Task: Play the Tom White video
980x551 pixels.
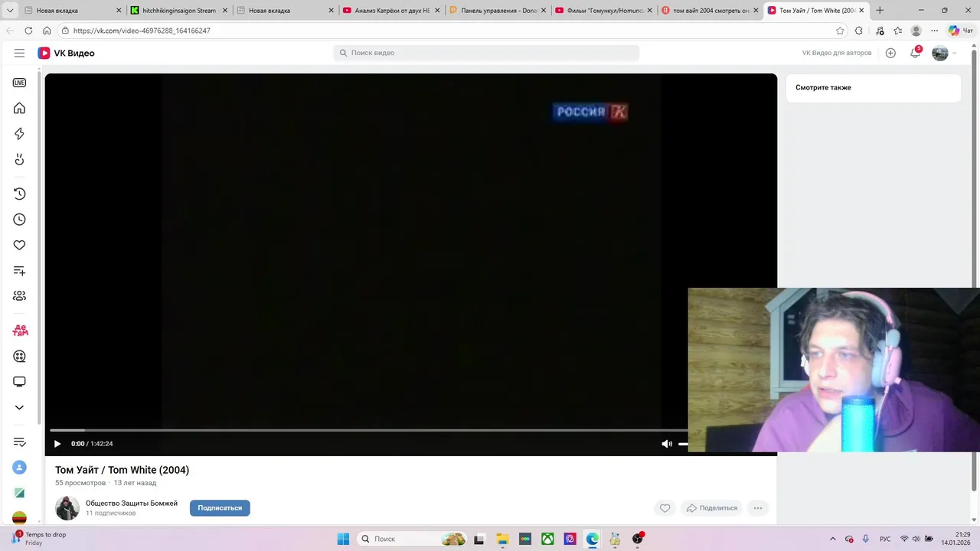Action: (x=57, y=444)
